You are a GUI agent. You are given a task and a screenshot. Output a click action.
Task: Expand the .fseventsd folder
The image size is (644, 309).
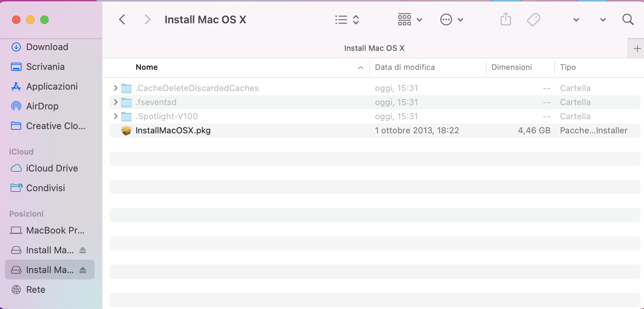(115, 102)
